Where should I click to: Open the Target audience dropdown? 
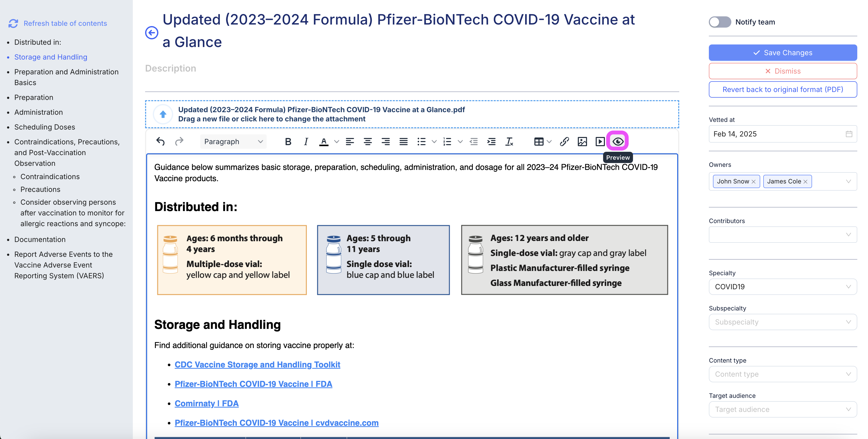click(x=783, y=409)
